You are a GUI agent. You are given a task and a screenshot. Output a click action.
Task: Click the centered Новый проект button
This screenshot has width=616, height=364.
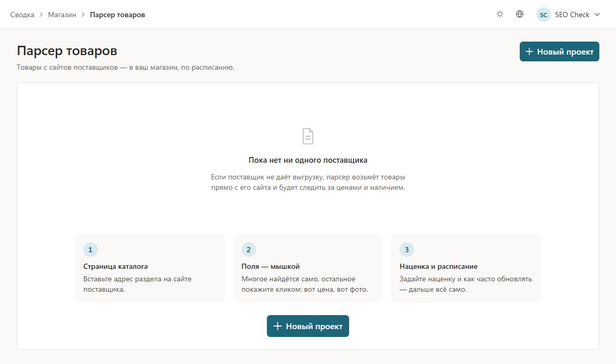click(308, 326)
